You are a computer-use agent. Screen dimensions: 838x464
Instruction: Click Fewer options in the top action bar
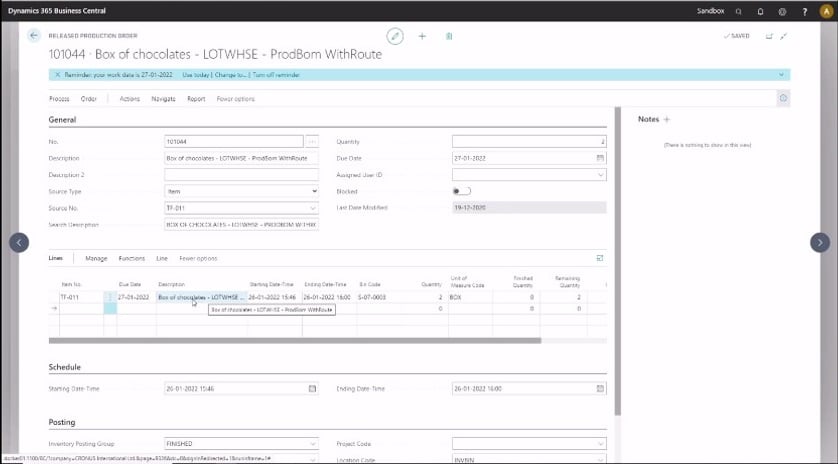236,99
